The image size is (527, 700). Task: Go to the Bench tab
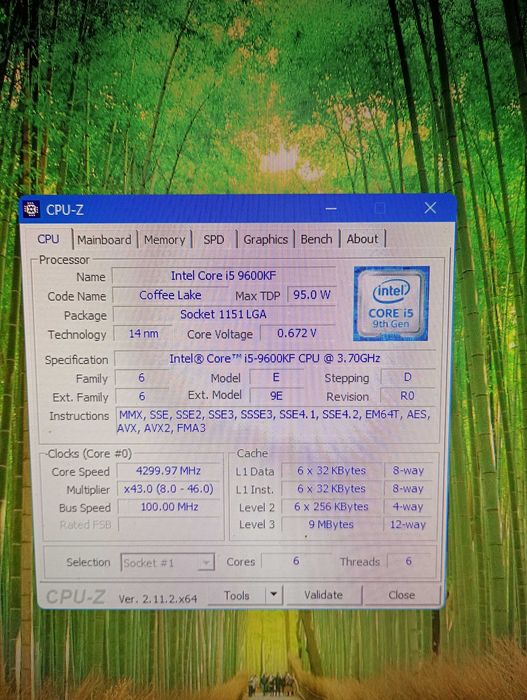click(316, 239)
